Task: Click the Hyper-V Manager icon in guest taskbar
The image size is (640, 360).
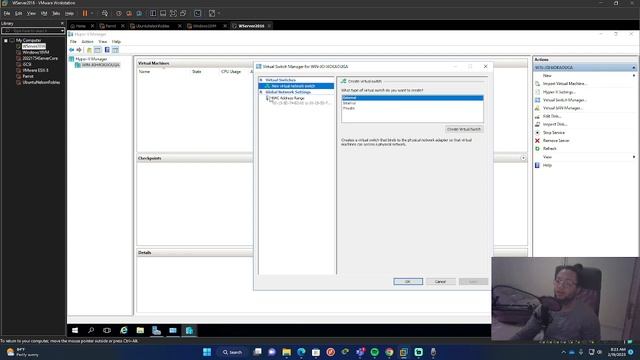Action: (x=189, y=330)
